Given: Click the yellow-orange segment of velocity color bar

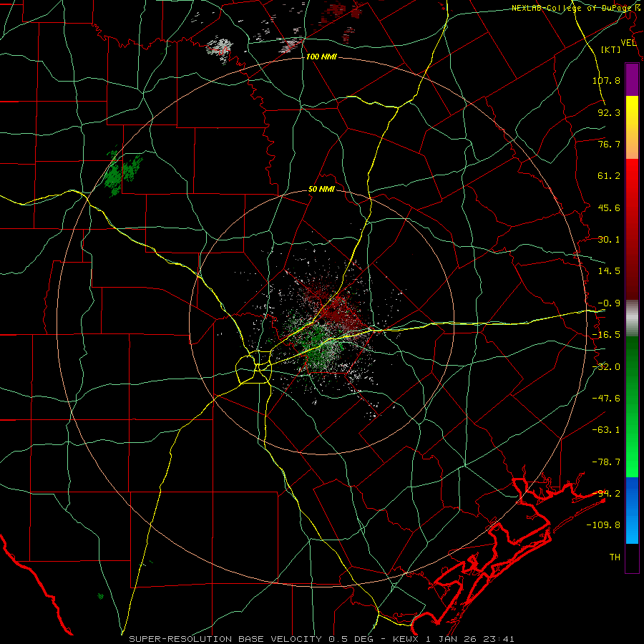Looking at the screenshot, I should [632, 127].
